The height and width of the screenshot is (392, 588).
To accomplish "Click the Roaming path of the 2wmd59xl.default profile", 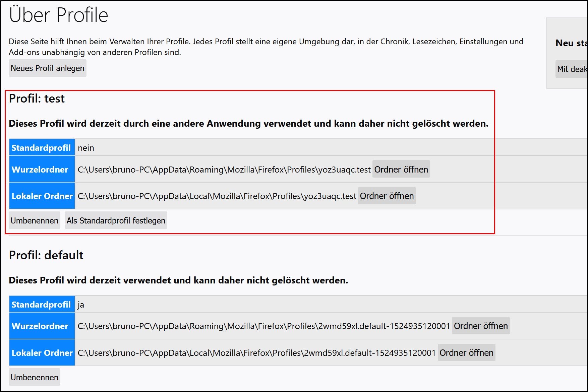I will click(263, 326).
